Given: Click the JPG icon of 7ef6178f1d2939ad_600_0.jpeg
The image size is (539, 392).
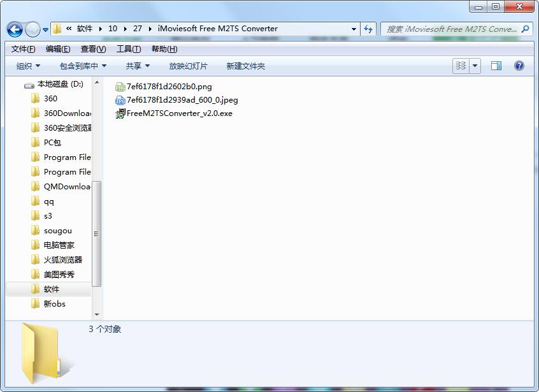Looking at the screenshot, I should 120,101.
